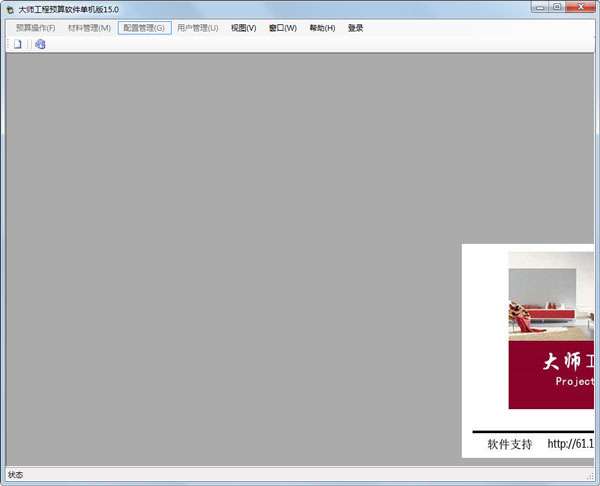The width and height of the screenshot is (600, 486).
Task: Click the living room splash image
Action: (x=551, y=296)
